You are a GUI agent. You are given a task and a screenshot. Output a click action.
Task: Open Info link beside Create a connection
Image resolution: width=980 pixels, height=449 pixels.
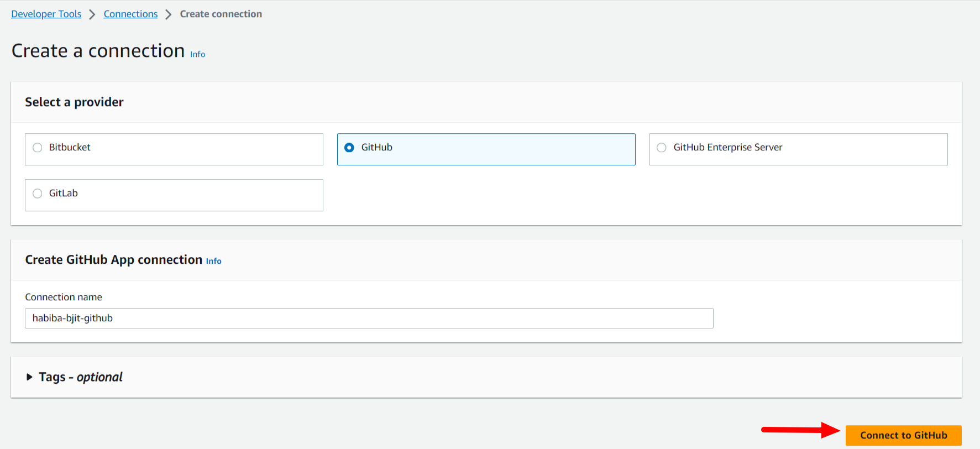(x=197, y=54)
